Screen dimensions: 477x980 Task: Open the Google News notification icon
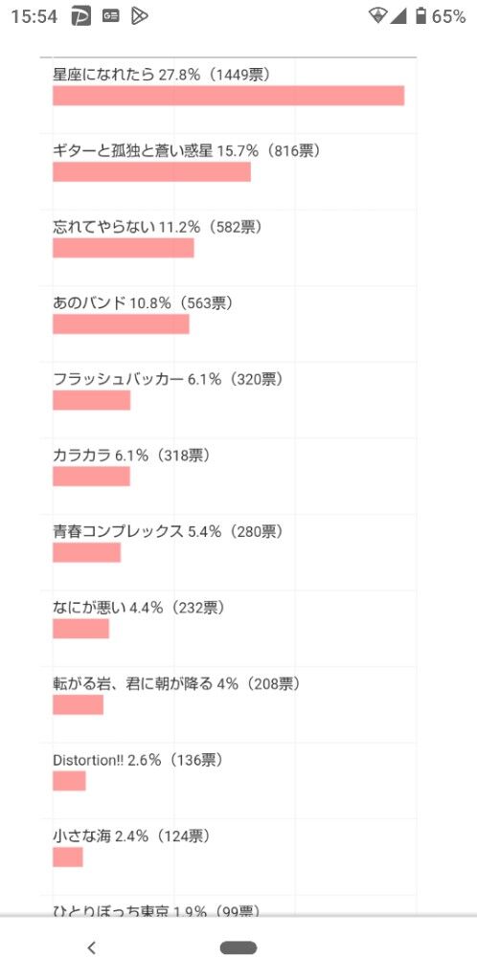click(112, 16)
